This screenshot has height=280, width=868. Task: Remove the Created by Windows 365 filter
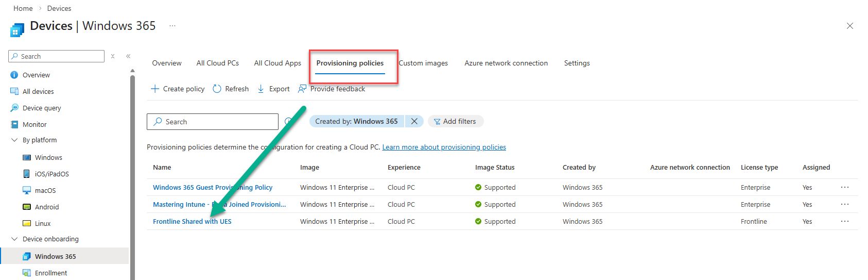(414, 121)
